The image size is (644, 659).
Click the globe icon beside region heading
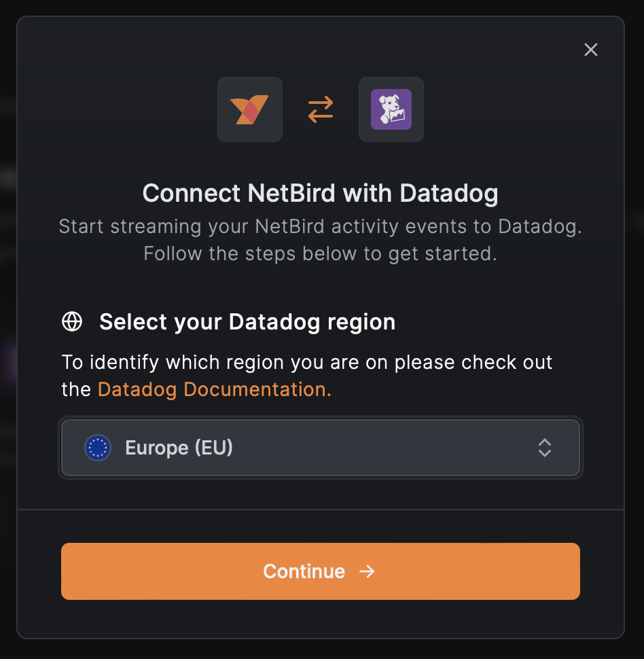[x=72, y=321]
